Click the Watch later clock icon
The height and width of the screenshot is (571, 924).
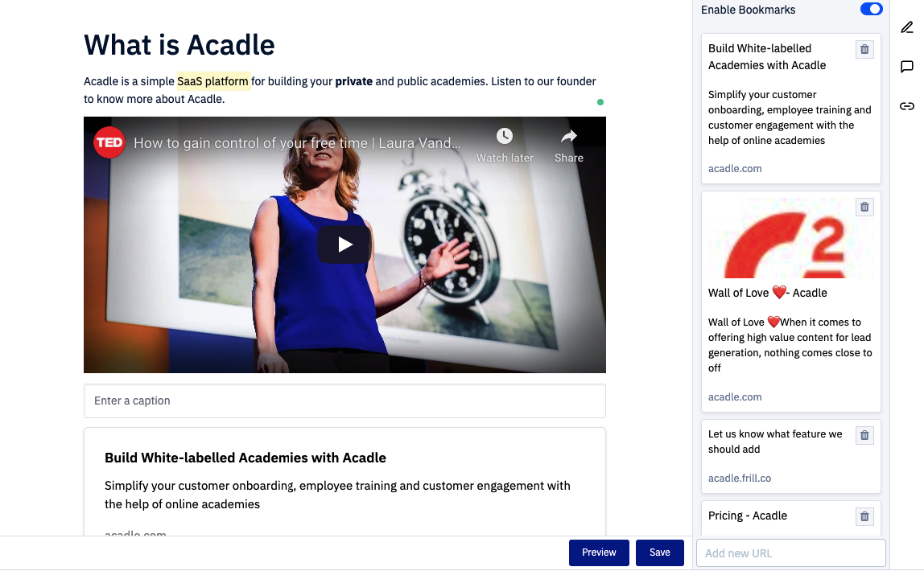[505, 137]
